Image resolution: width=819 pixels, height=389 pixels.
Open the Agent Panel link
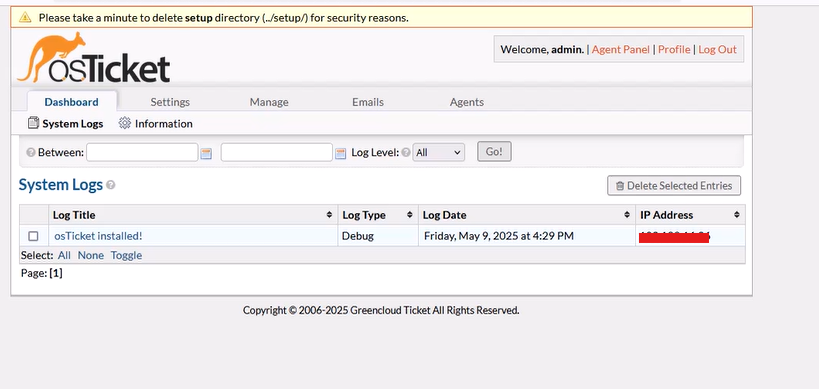[x=621, y=50]
